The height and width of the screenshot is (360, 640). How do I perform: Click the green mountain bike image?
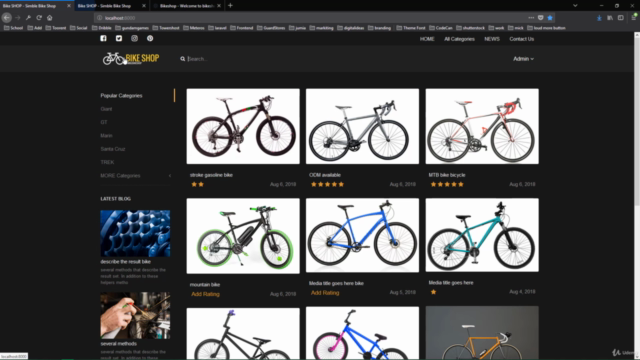(x=243, y=236)
